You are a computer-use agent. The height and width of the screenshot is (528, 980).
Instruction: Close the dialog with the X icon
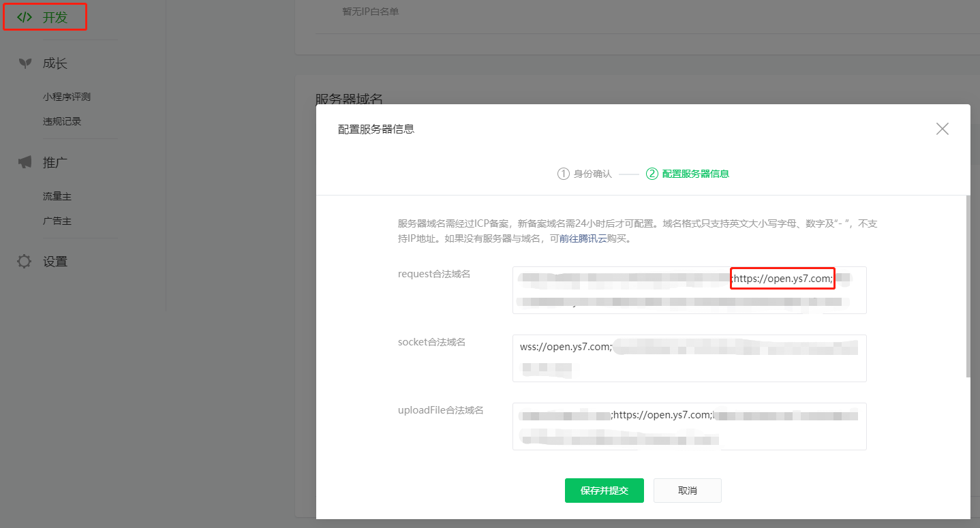tap(943, 128)
